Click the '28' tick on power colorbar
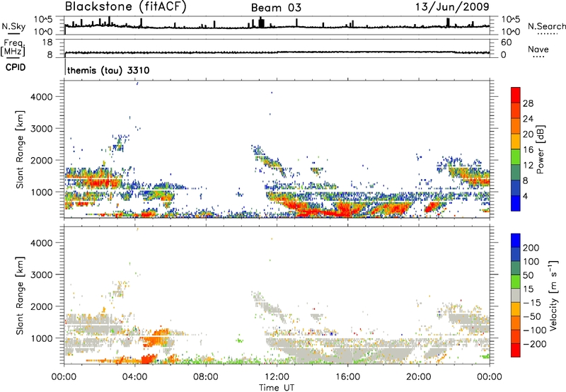Viewport: 566px width, 392px height. [528, 103]
